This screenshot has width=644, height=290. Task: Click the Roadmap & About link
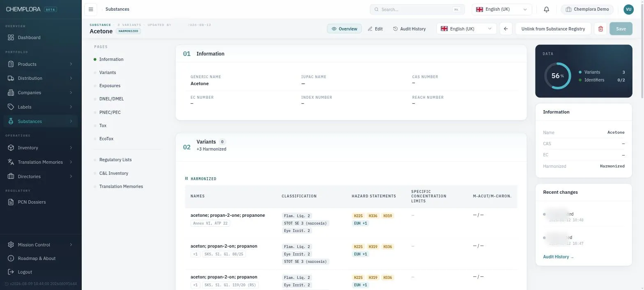tap(37, 258)
